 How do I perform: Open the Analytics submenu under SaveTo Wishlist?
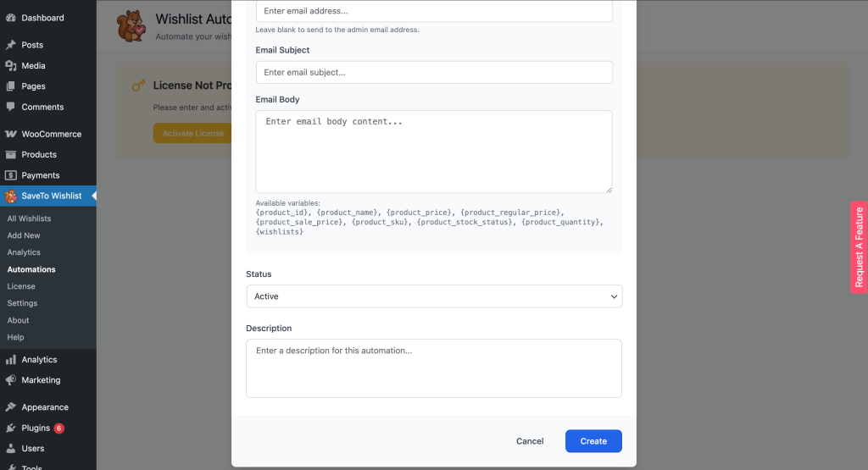coord(24,252)
